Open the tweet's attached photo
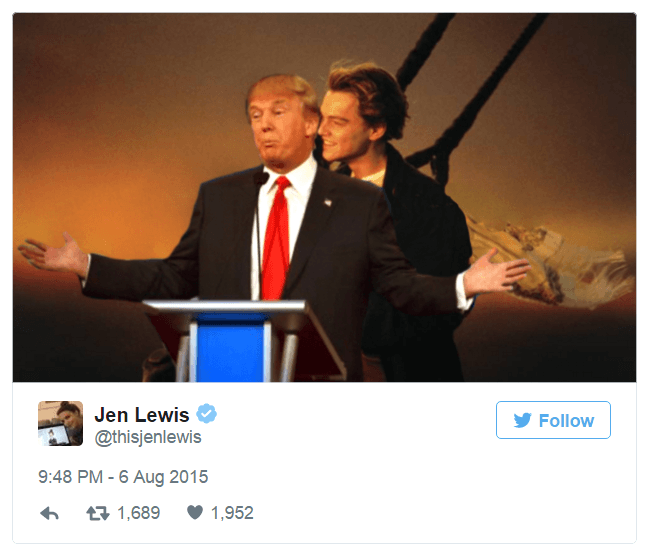Image resolution: width=650 pixels, height=558 pixels. tap(325, 197)
